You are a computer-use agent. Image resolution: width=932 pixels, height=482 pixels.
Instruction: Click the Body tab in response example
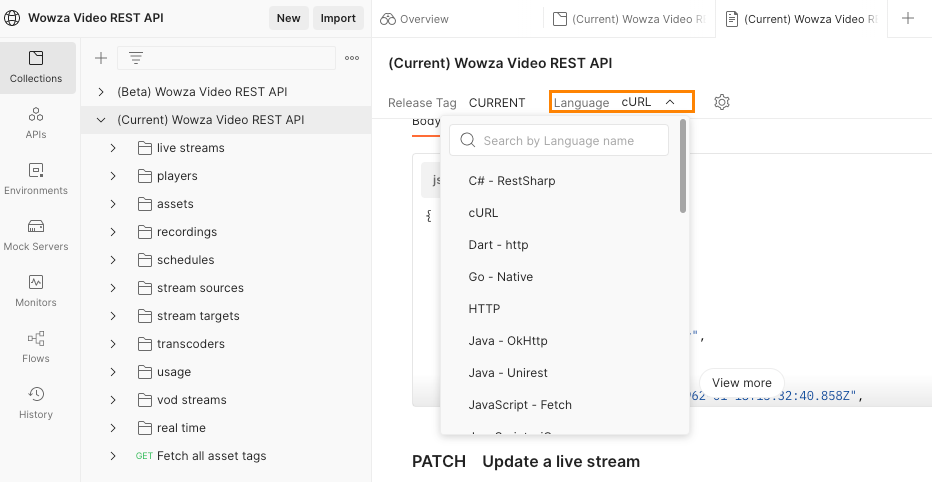coord(426,122)
